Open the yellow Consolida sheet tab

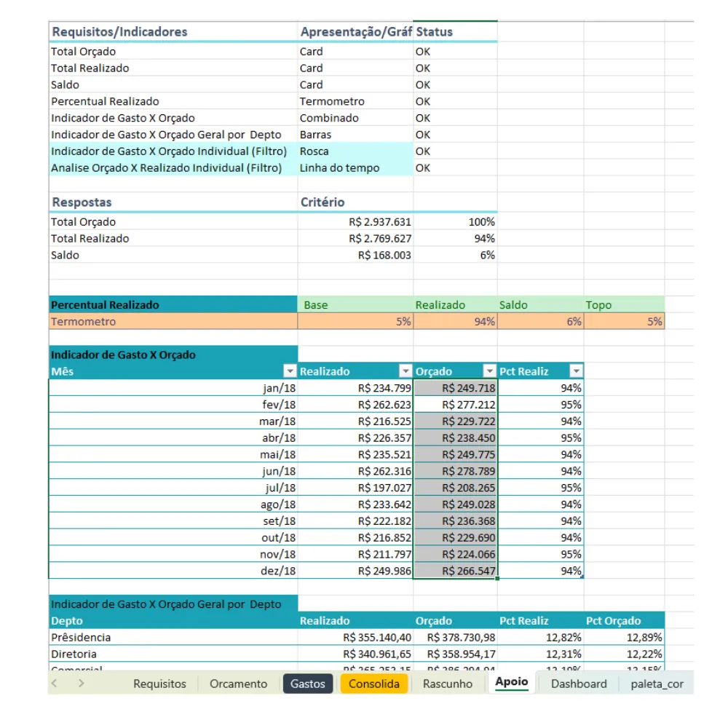(373, 684)
